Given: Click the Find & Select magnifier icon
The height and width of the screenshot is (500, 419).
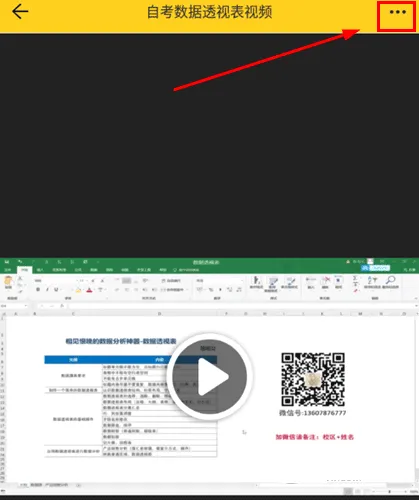Looking at the screenshot, I should coord(389,282).
